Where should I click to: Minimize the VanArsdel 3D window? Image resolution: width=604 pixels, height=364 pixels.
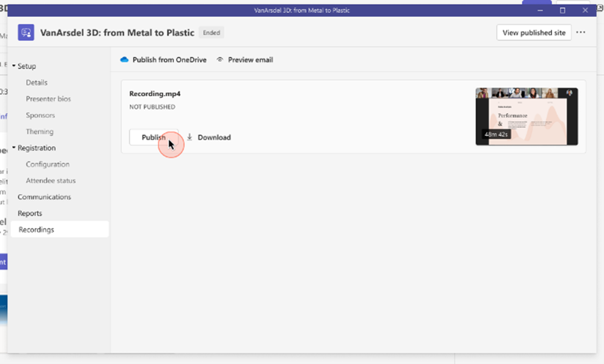540,10
